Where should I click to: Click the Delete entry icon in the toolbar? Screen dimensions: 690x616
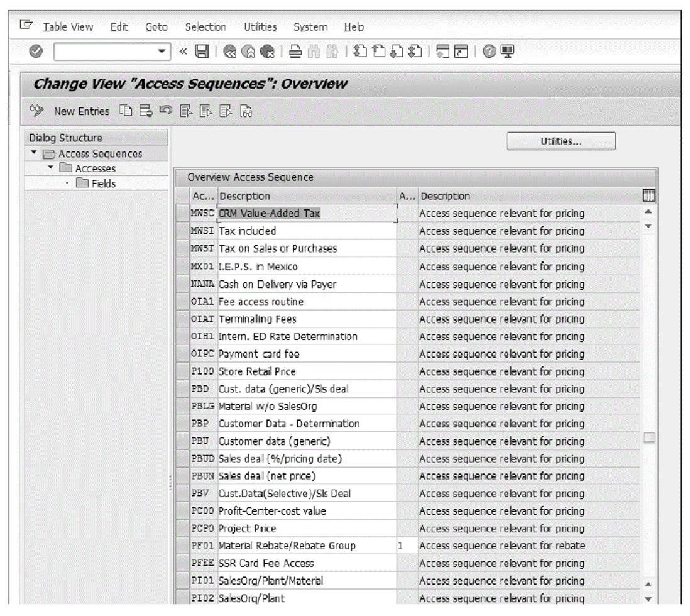pos(146,111)
